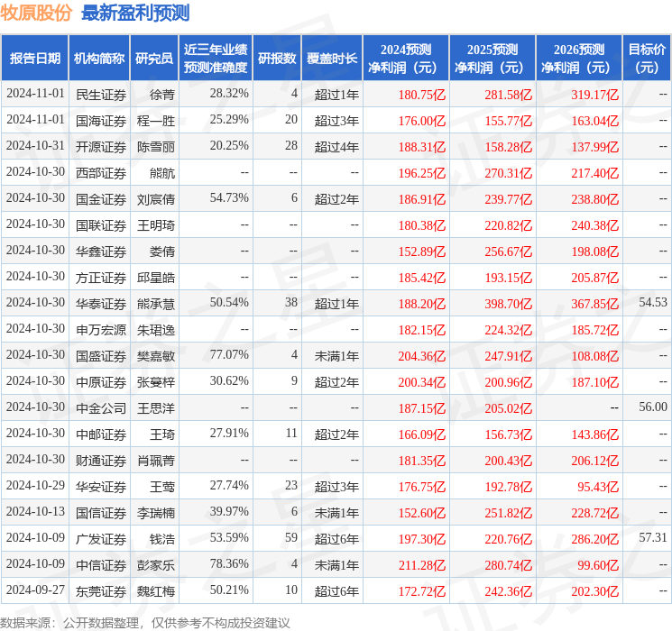672x631 pixels.
Task: Click analyst name 程一胜
Action: tap(156, 121)
